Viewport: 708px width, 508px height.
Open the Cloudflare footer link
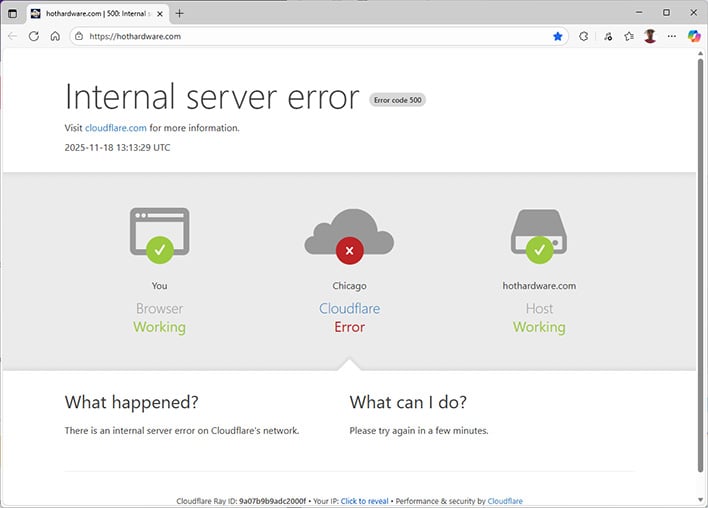coord(505,501)
